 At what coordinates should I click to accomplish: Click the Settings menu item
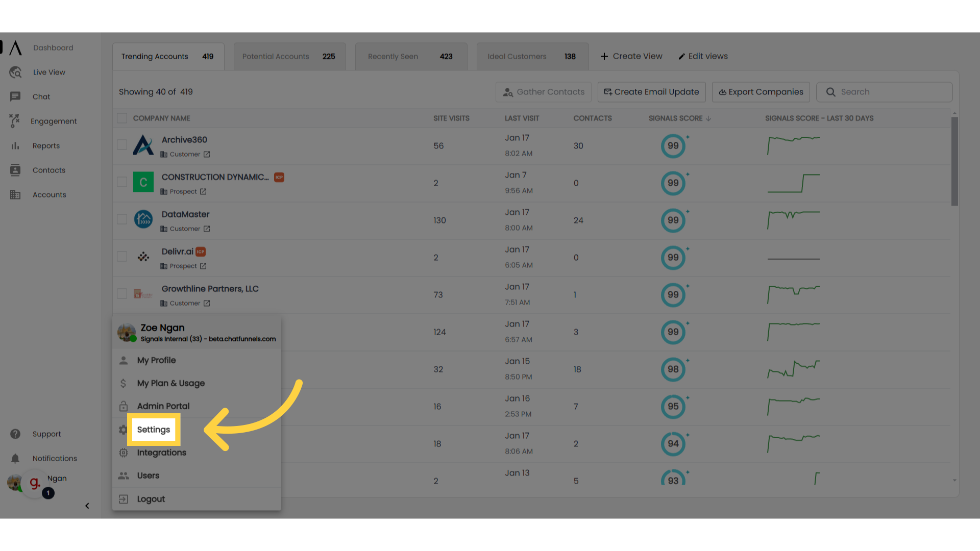(154, 429)
